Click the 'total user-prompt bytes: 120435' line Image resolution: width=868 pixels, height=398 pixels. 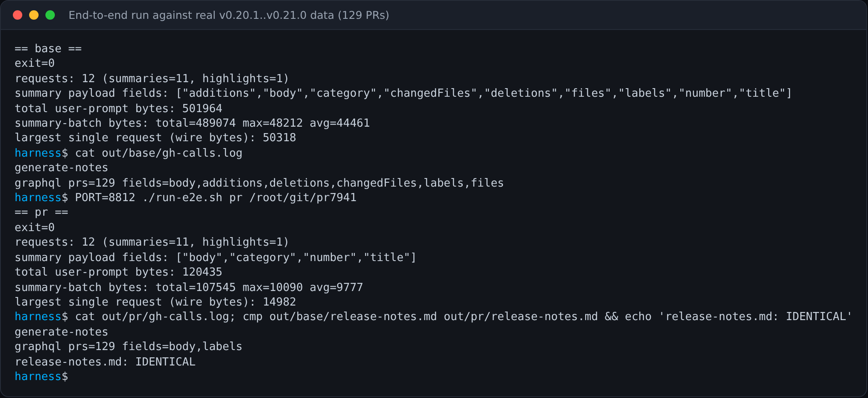119,272
